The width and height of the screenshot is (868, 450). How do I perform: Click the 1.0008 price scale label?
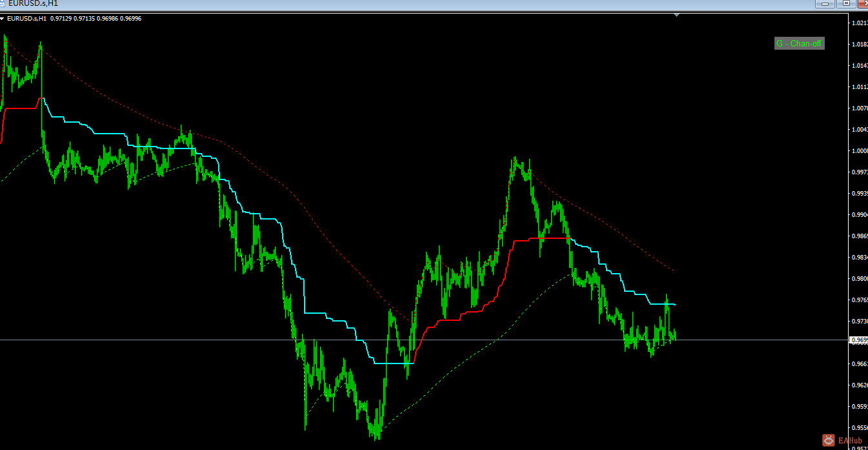859,151
